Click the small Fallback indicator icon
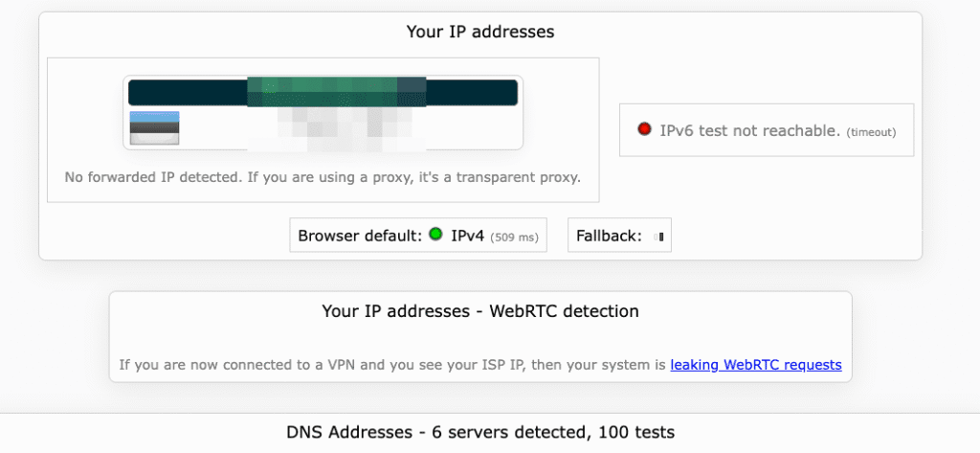980x453 pixels. click(657, 236)
